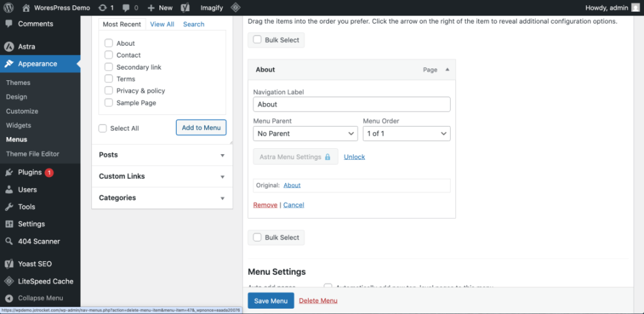Switch to the Most Recent tab
This screenshot has height=314, width=644.
tap(122, 24)
